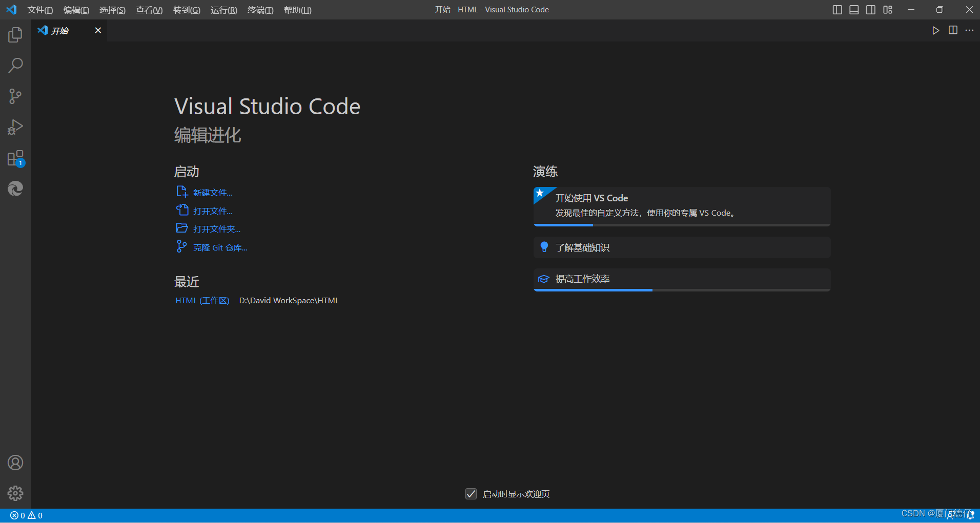Open the 文件(F) menu
This screenshot has width=980, height=523.
coord(40,10)
